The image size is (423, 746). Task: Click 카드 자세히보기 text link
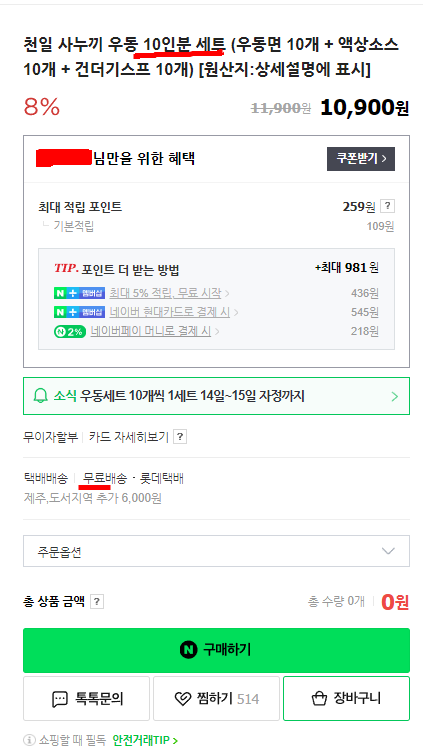click(128, 437)
